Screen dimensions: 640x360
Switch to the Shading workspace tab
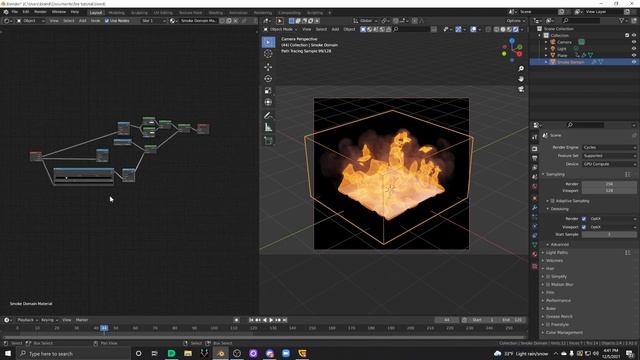click(x=216, y=13)
